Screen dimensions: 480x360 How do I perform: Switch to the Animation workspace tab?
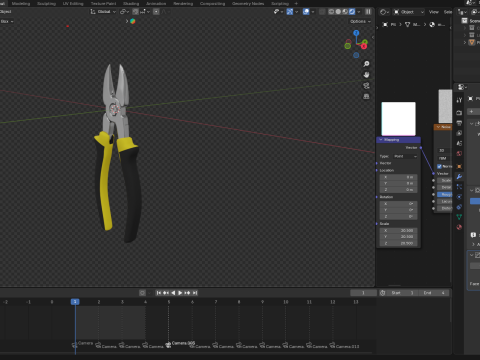[x=156, y=4]
